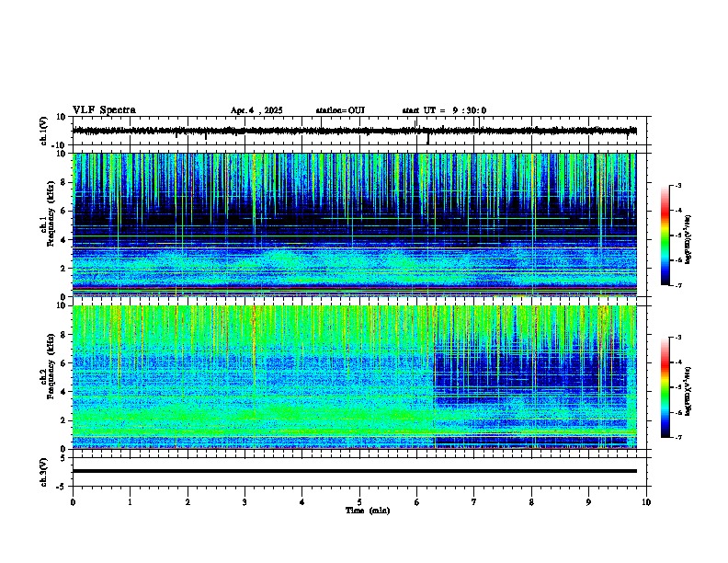
Task: Click the "9" tick on the time axis
Action: pos(588,502)
